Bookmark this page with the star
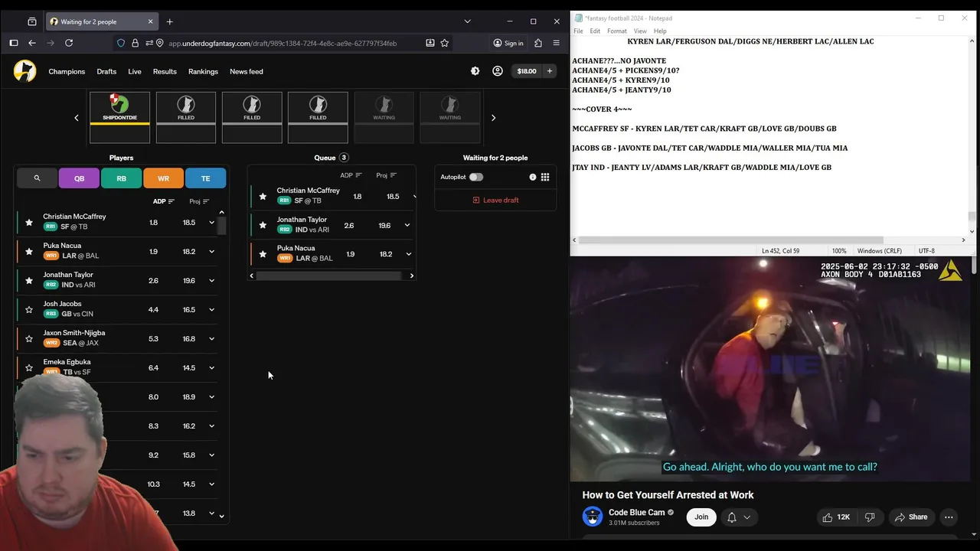Image resolution: width=980 pixels, height=551 pixels. coord(445,43)
